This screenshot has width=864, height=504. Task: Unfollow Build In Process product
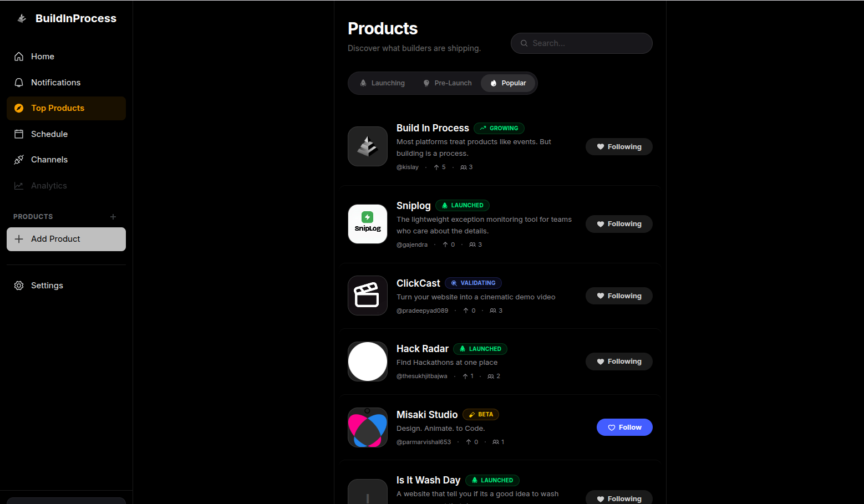pos(618,146)
